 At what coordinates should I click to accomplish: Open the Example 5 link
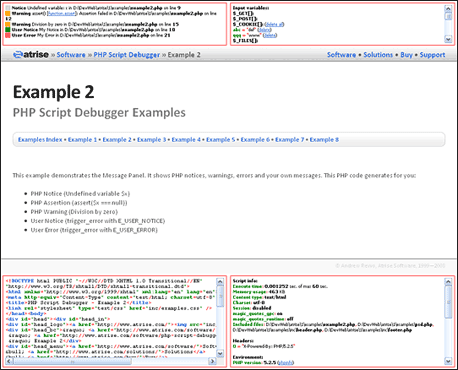pos(221,140)
